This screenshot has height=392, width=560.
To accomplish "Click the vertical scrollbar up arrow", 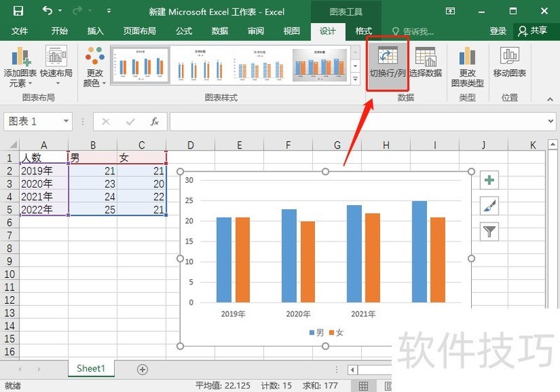I will [552, 145].
